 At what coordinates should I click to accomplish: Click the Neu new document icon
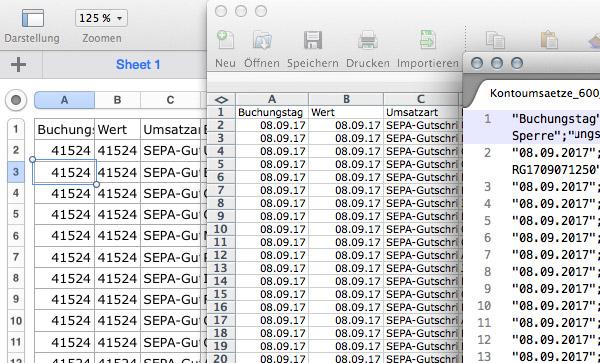pos(225,40)
